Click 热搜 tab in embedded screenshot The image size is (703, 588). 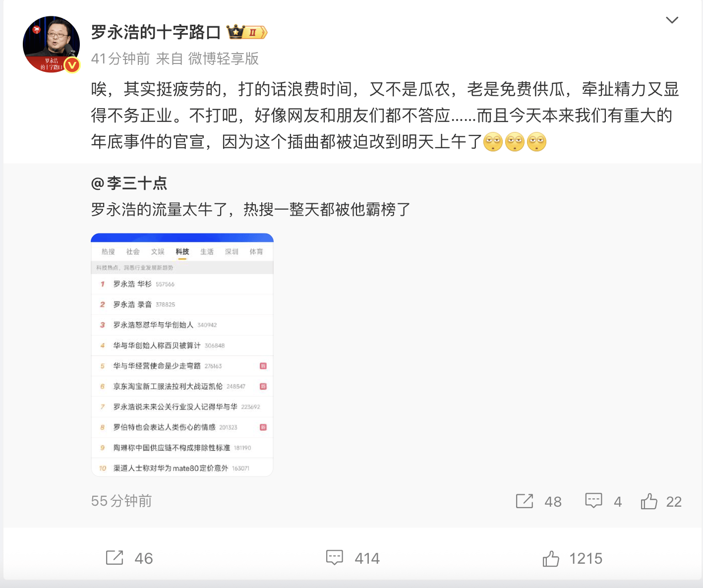(108, 252)
